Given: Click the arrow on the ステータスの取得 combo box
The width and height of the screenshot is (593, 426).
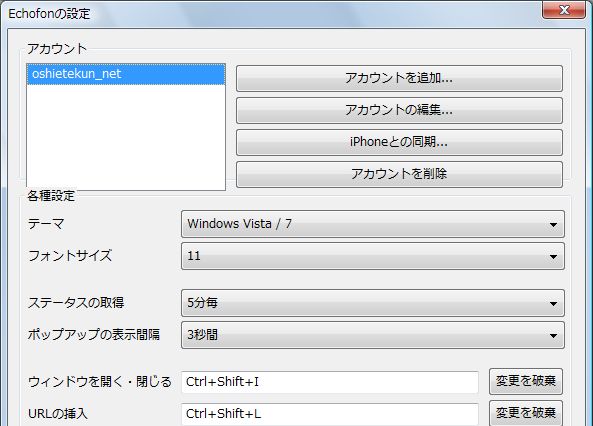Looking at the screenshot, I should pyautogui.click(x=553, y=304).
